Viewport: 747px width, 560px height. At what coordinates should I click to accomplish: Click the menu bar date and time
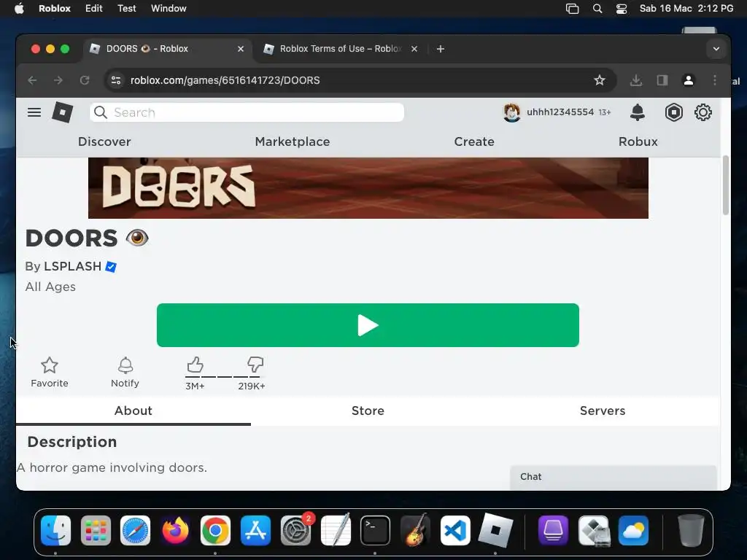(686, 9)
